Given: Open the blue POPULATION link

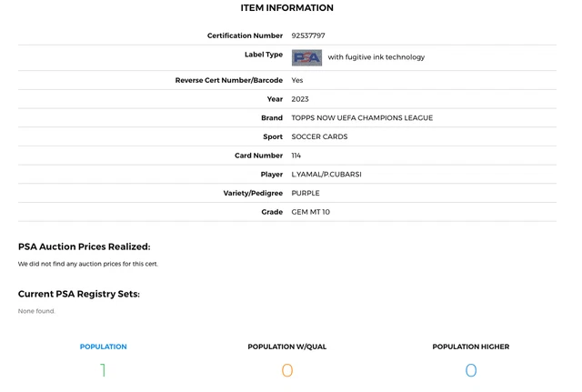Looking at the screenshot, I should pos(103,347).
